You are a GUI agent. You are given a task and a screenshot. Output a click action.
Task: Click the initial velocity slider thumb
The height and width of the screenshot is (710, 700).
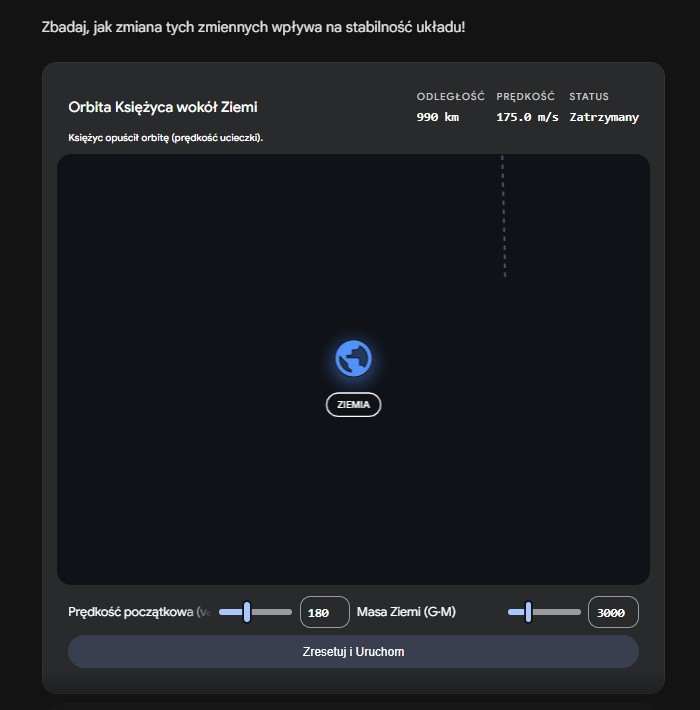click(246, 612)
